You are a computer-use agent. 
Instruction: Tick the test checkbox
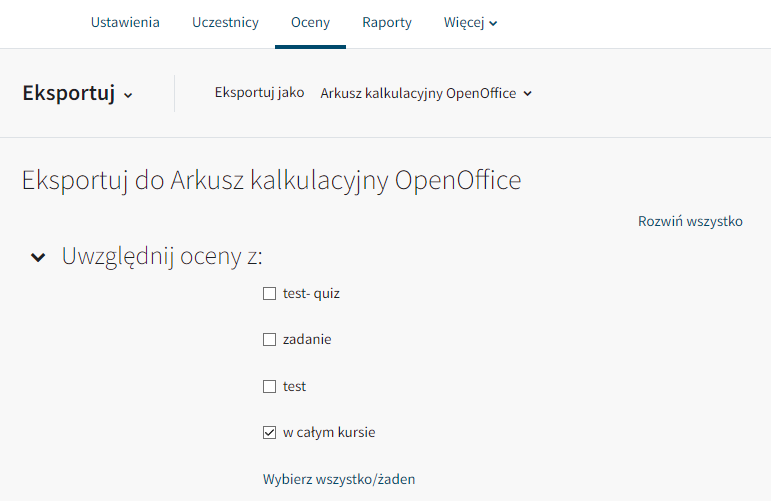coord(269,386)
